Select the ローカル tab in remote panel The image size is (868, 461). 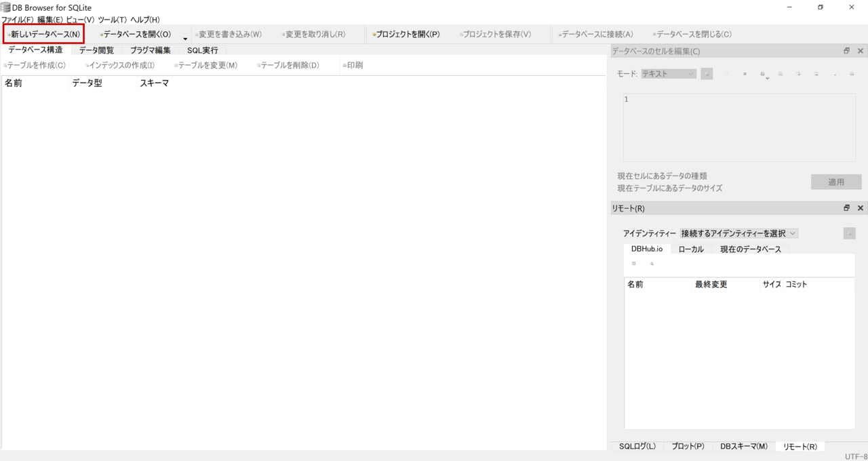[x=691, y=249]
